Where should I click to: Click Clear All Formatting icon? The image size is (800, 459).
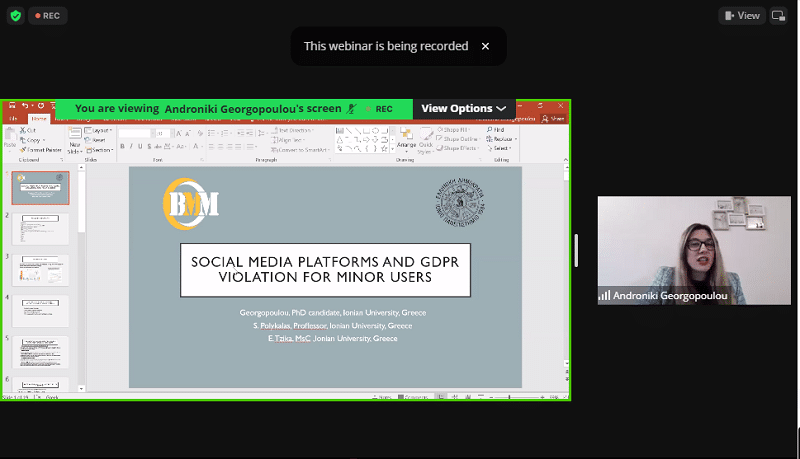coord(200,133)
